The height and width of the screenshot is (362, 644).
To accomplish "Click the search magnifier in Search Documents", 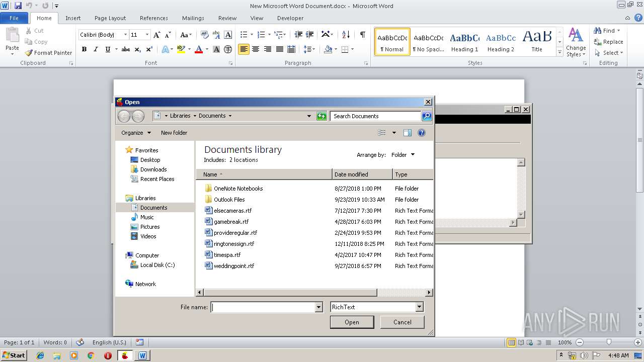I will coord(426,116).
